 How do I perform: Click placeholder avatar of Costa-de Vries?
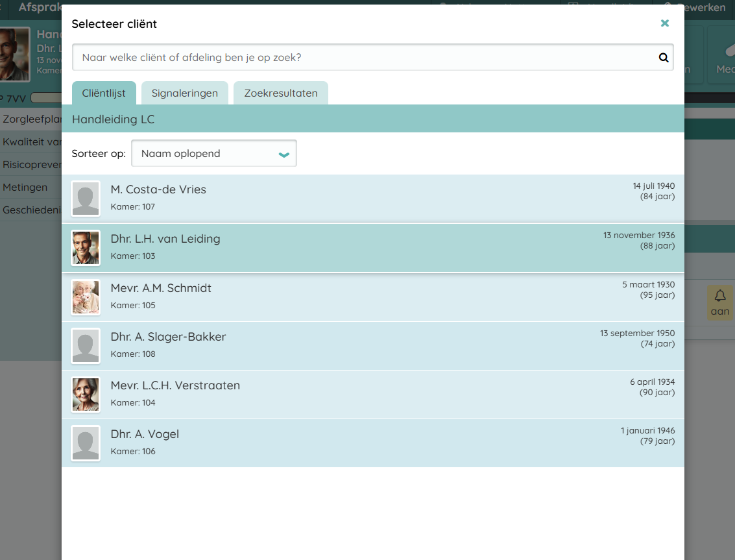tap(86, 199)
